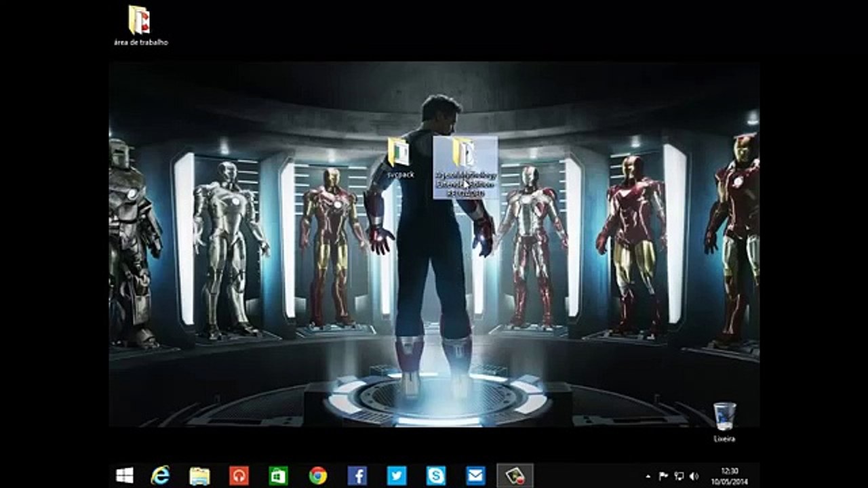868x488 pixels.
Task: Open the network icon in the system tray
Action: tap(679, 476)
